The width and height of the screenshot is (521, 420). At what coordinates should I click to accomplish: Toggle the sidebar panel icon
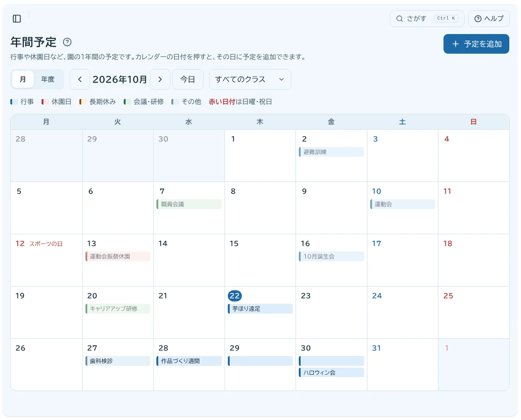17,19
